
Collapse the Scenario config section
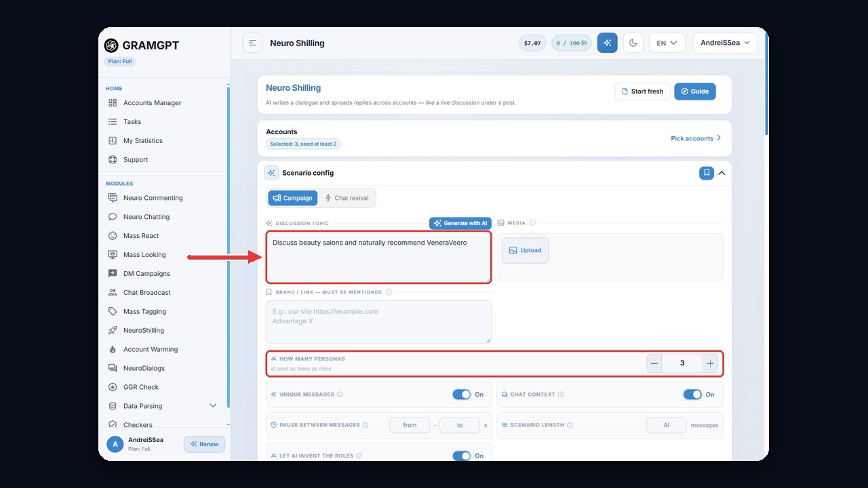tap(722, 173)
